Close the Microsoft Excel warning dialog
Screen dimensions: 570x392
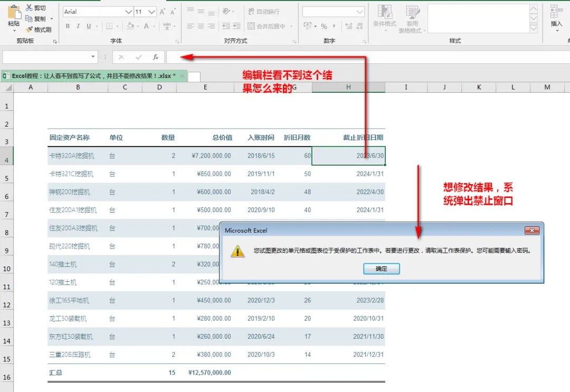click(532, 231)
